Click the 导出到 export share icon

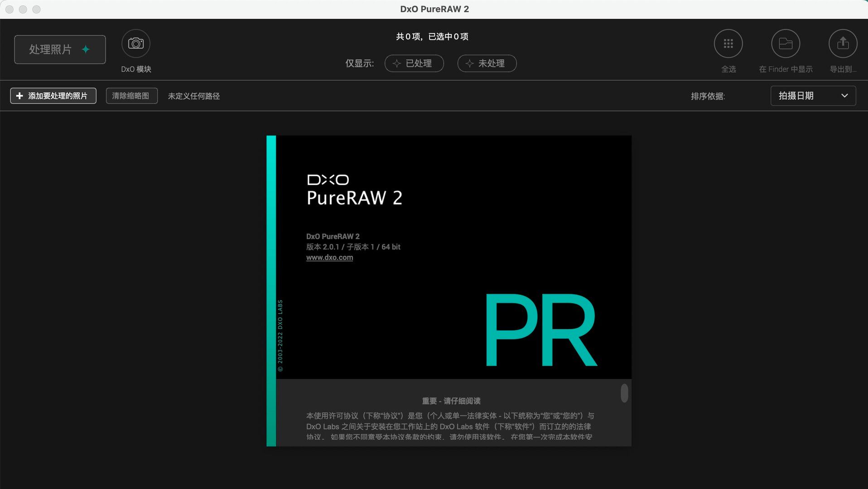click(x=843, y=44)
